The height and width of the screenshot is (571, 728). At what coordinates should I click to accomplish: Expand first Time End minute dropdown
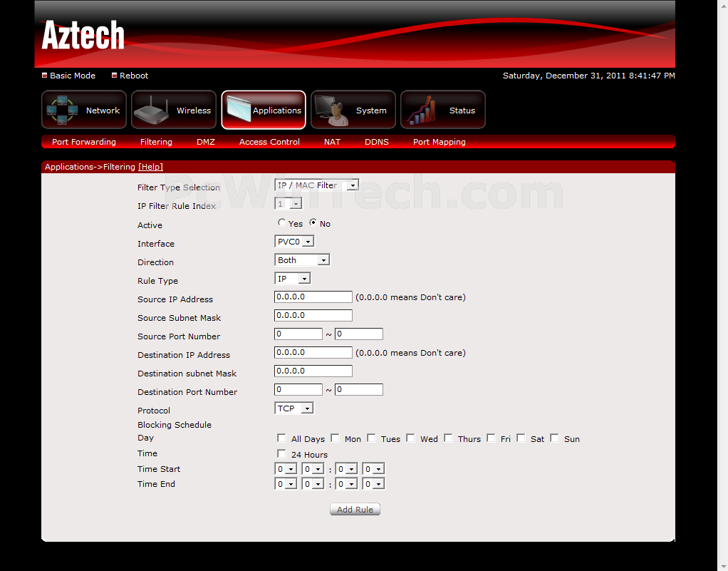tap(346, 484)
